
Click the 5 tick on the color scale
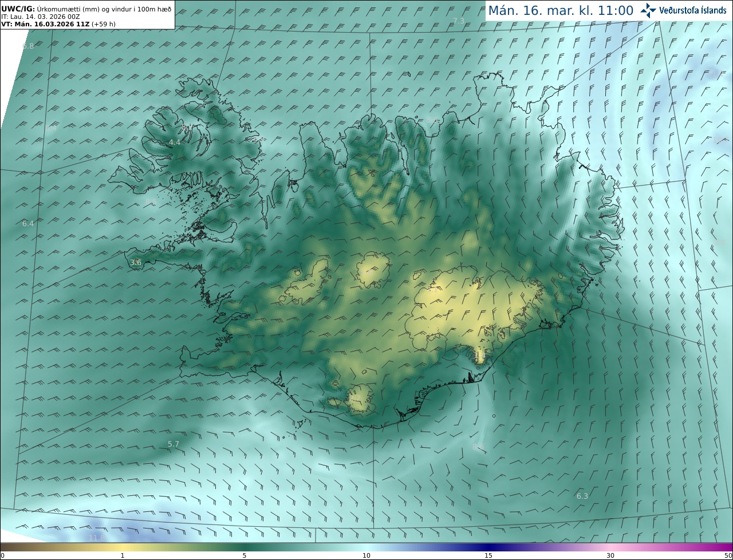click(245, 555)
